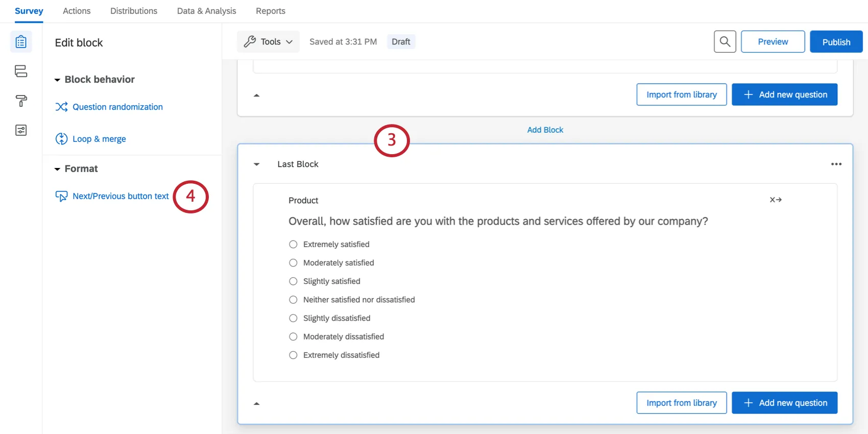Open the look and feel paint roller

click(21, 101)
